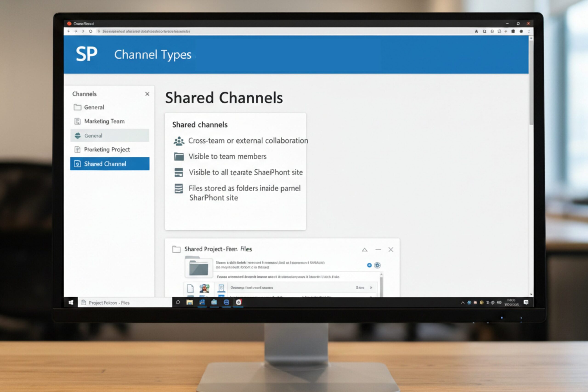
Task: Click the bookmark star in the address bar
Action: click(x=477, y=31)
